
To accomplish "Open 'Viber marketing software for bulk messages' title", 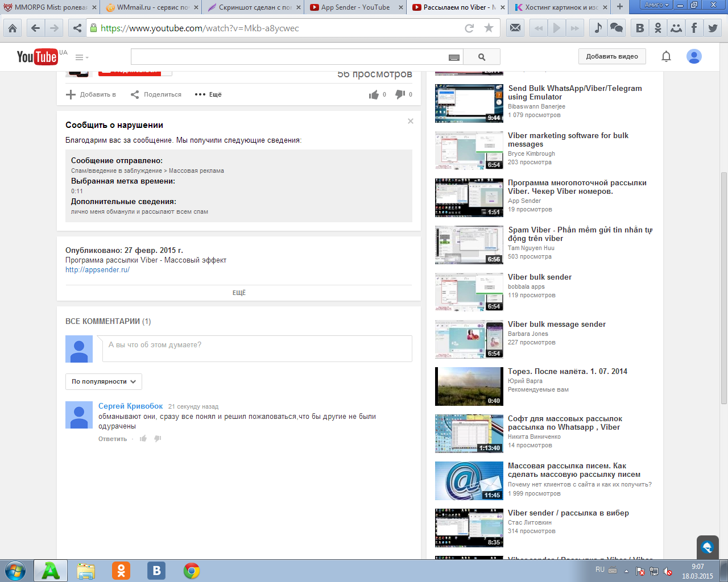I will point(568,140).
